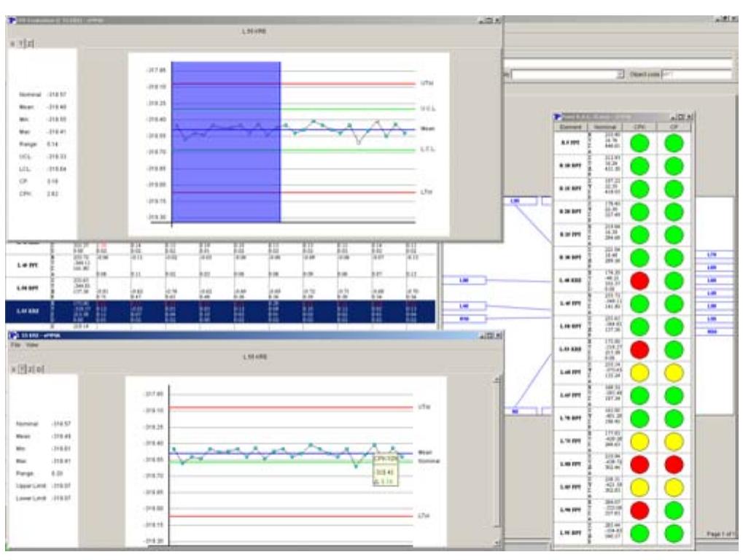Click the Object code input field
The width and height of the screenshot is (743, 560).
[696, 75]
